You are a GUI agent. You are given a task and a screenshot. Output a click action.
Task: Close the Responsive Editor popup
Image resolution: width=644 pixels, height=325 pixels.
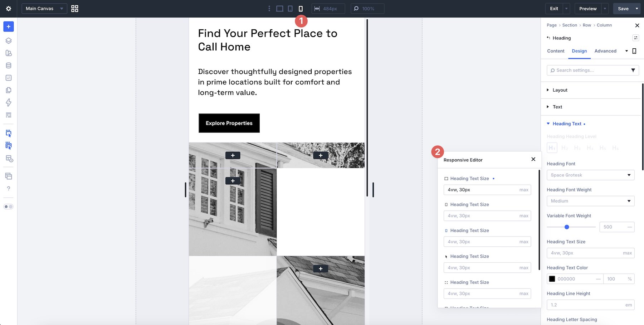[533, 159]
